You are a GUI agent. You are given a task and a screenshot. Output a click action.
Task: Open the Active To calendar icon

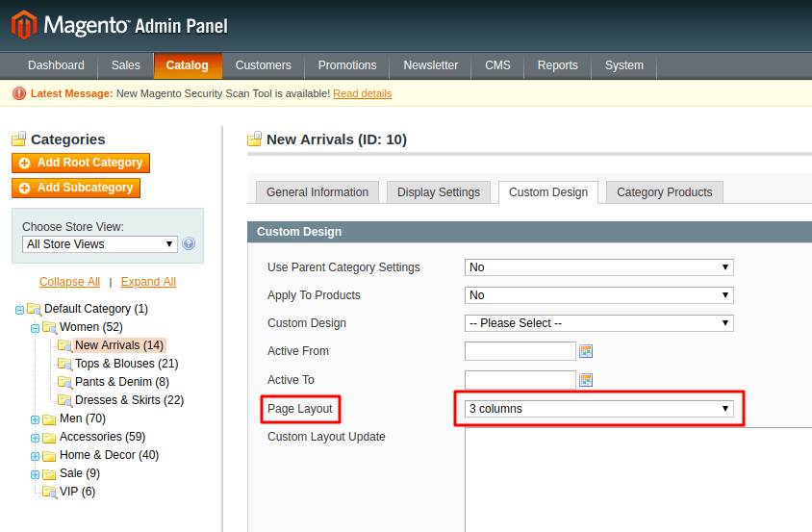[x=586, y=380]
